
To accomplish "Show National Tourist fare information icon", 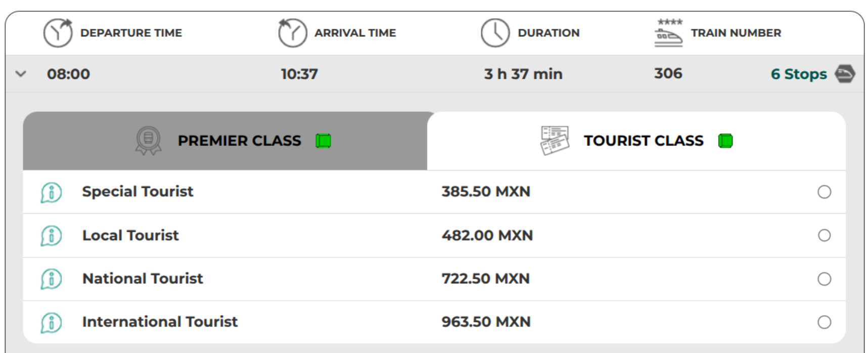I will pos(51,279).
